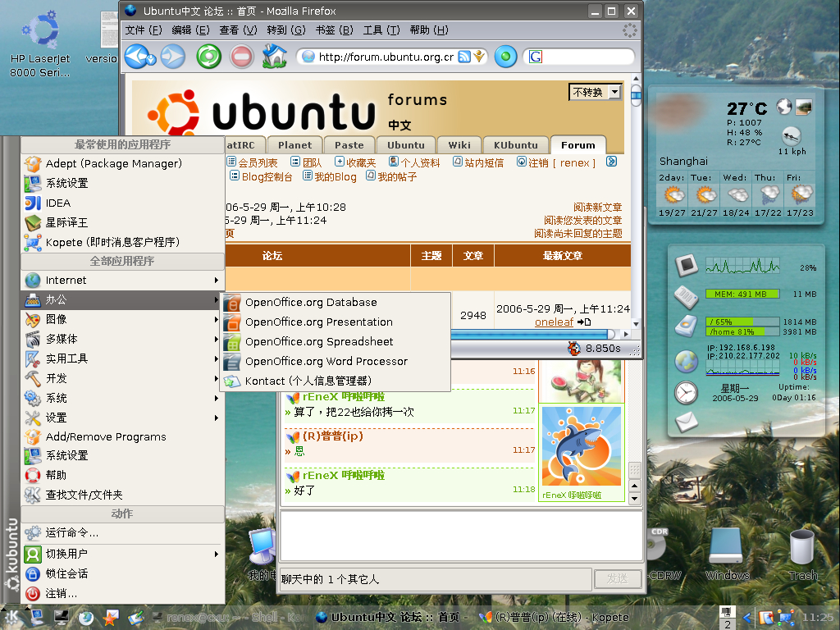Click the MEM 491 MB usage bar

[742, 294]
